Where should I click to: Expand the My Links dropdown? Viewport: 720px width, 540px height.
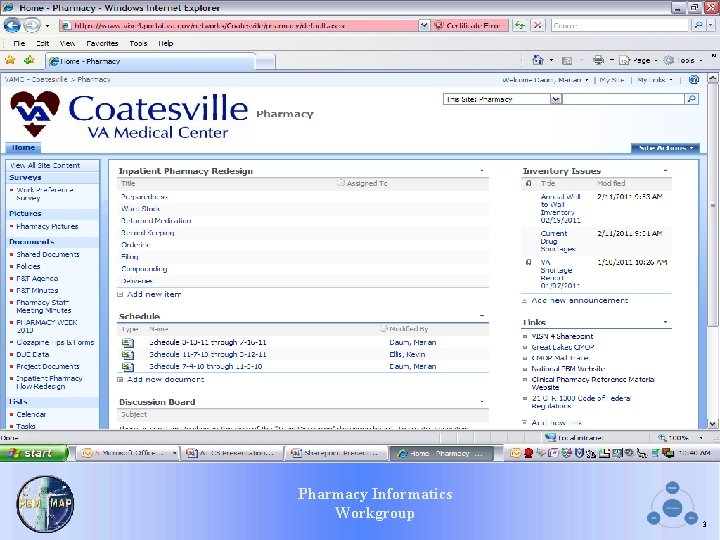[655, 79]
